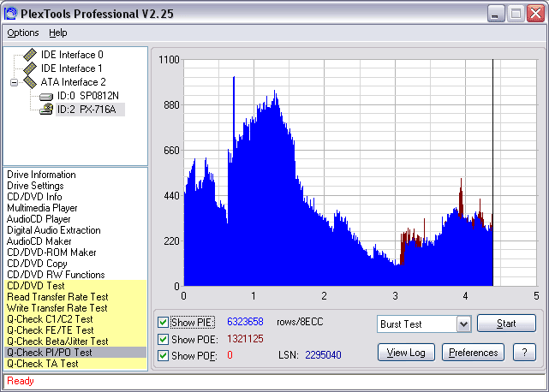Toggle the Show POF checkbox
549x392 pixels.
coord(163,355)
